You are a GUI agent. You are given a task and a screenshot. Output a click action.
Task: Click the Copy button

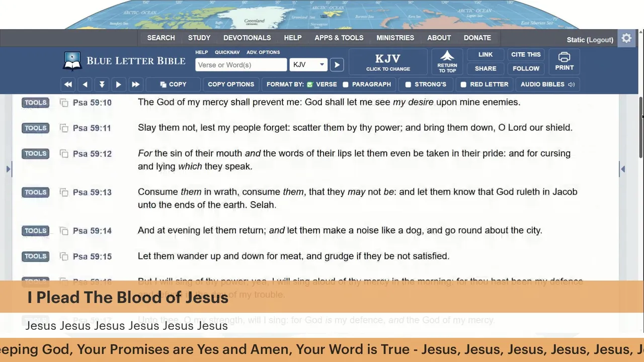(173, 84)
